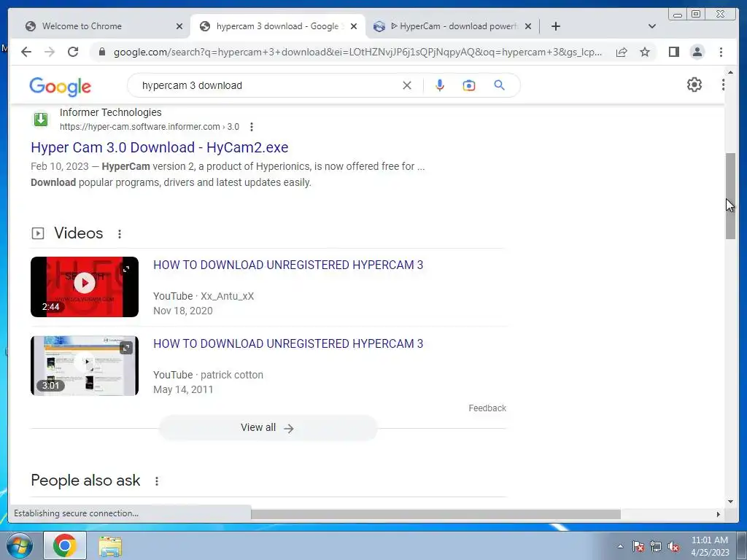Click the Informer Technologies green favicon
The height and width of the screenshot is (560, 747).
coord(41,119)
